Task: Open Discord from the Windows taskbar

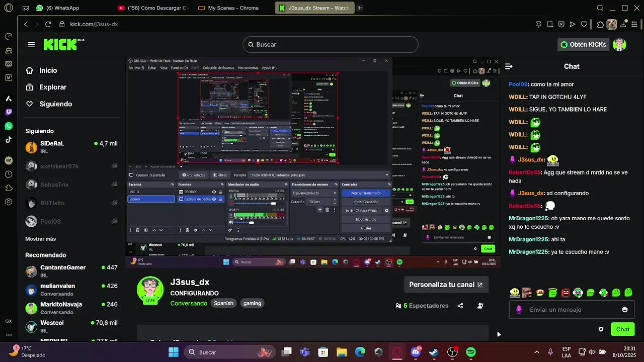Action: [416, 352]
